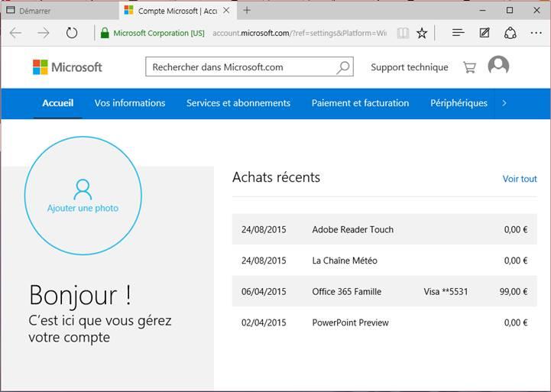Image resolution: width=551 pixels, height=392 pixels.
Task: Make a web note with pencil icon
Action: click(485, 33)
